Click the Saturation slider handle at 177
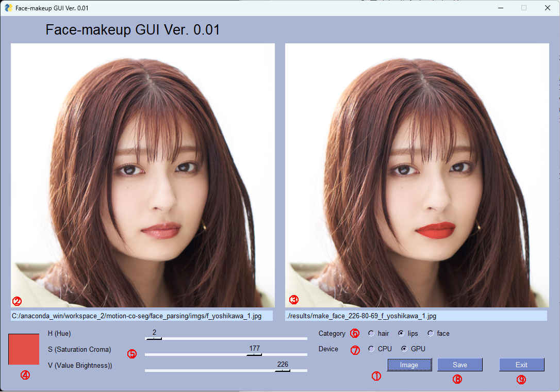The height and width of the screenshot is (392, 560). pyautogui.click(x=254, y=354)
